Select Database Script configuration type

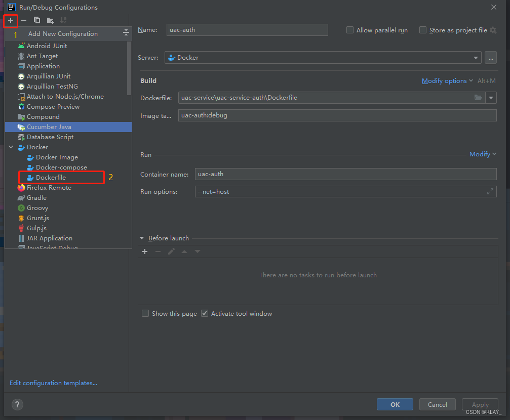[68, 137]
